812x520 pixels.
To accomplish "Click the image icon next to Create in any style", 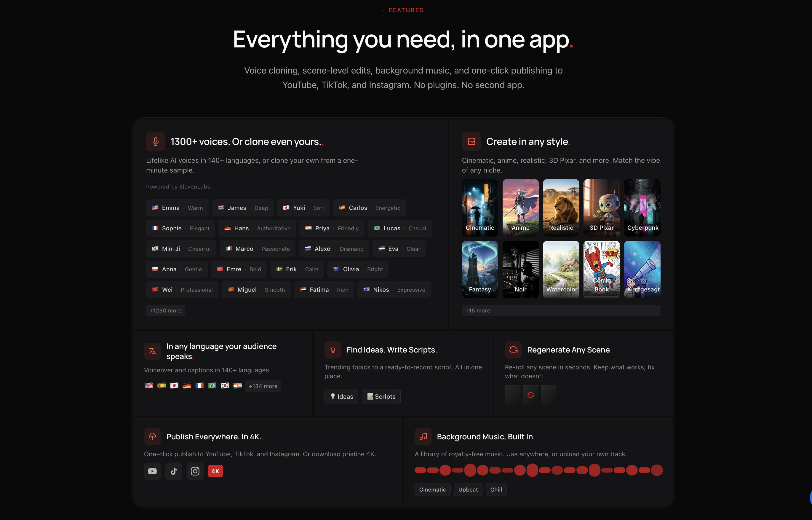I will click(471, 141).
